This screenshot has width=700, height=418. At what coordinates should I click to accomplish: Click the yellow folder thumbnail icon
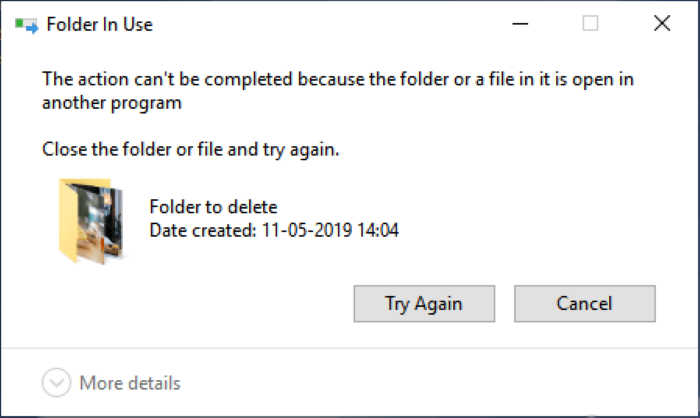point(89,220)
